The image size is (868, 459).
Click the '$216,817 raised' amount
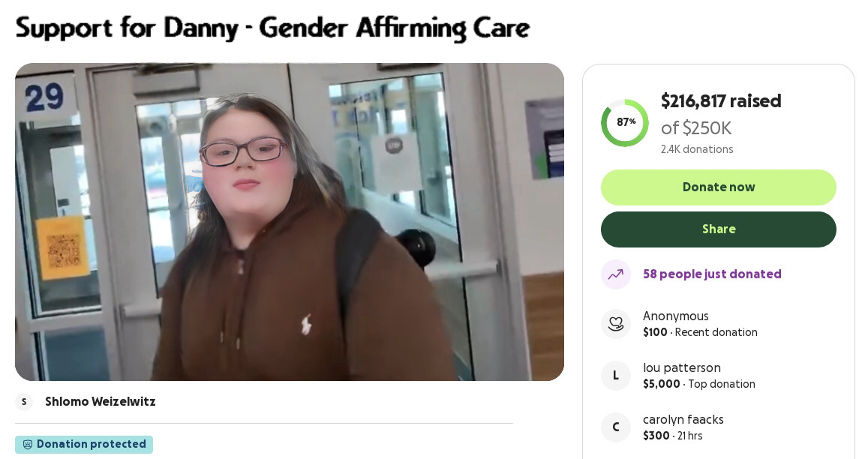click(x=721, y=100)
